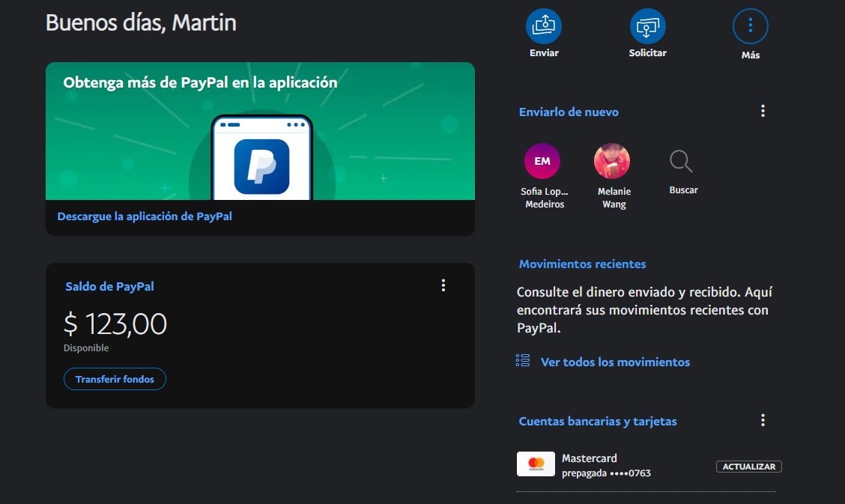This screenshot has width=845, height=504.
Task: Select Melanie Wang contact photo
Action: 612,161
